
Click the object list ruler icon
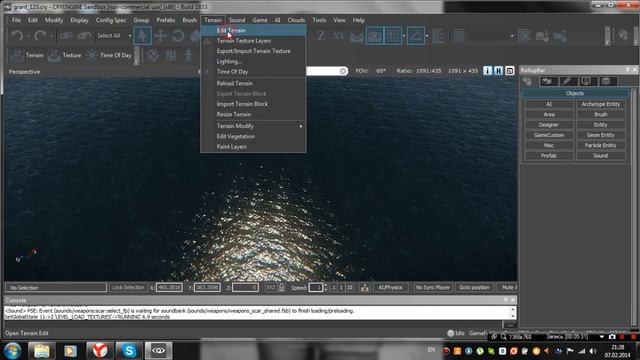(x=438, y=36)
